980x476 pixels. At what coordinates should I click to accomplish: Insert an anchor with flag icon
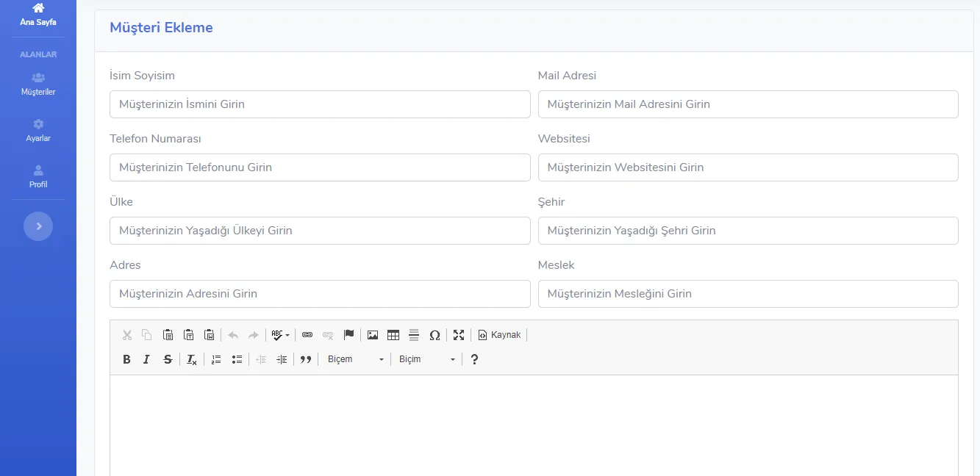[x=349, y=335]
